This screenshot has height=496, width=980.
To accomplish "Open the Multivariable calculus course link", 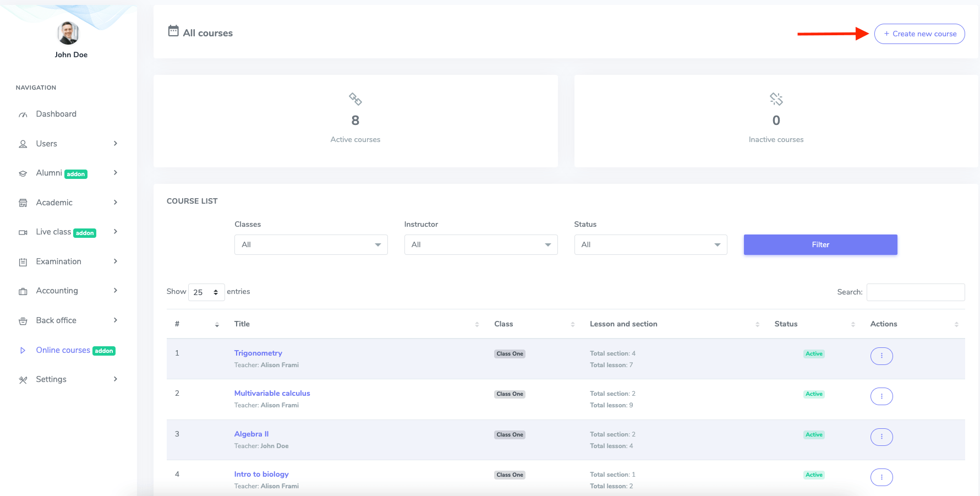I will point(272,394).
